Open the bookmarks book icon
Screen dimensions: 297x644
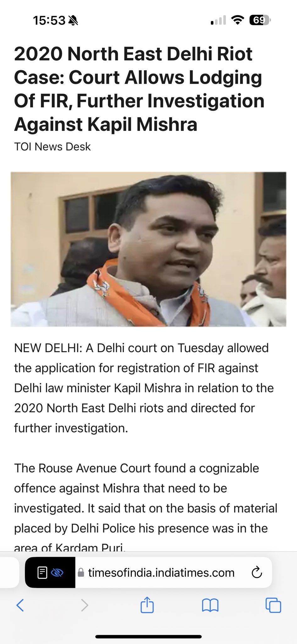tap(210, 605)
